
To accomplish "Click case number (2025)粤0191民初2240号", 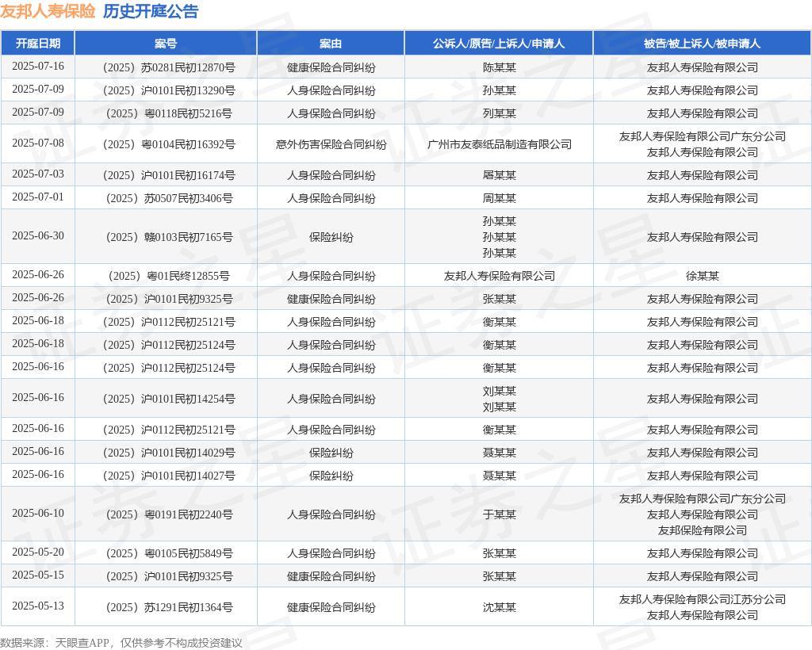I will click(166, 514).
